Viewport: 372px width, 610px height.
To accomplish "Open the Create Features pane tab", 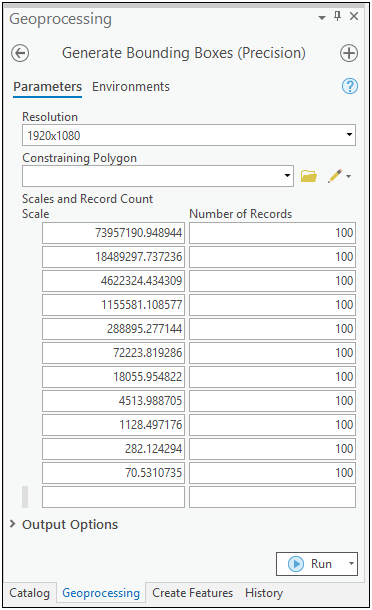I will click(x=192, y=593).
